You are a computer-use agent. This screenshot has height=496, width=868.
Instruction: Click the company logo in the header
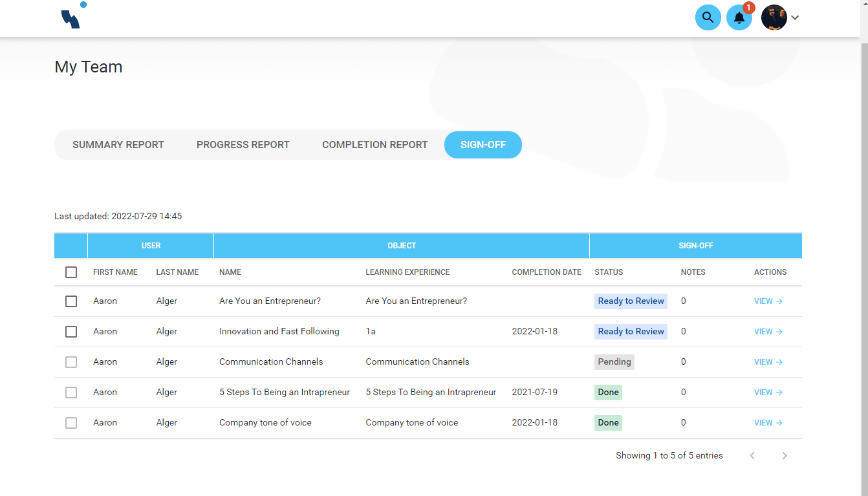click(x=72, y=17)
